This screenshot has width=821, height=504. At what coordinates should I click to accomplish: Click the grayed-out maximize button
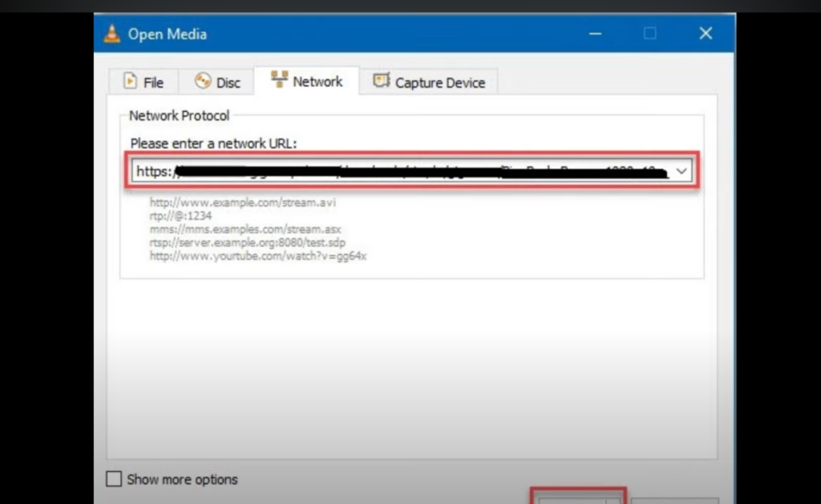coord(650,34)
